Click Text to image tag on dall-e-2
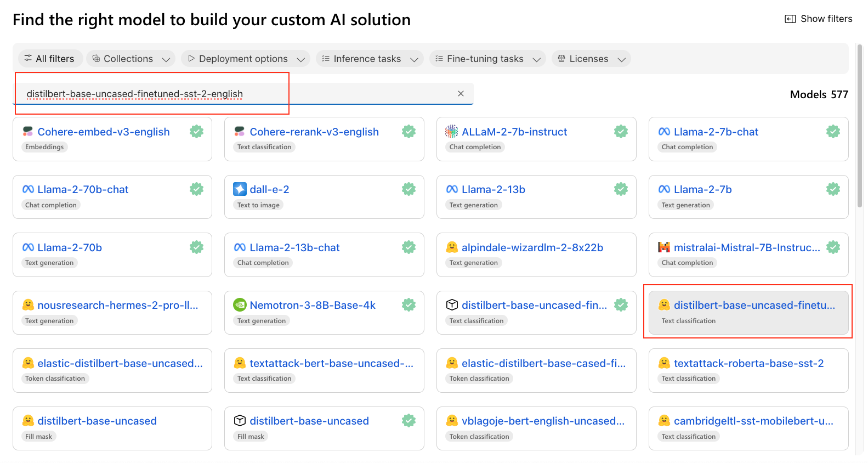 tap(258, 205)
